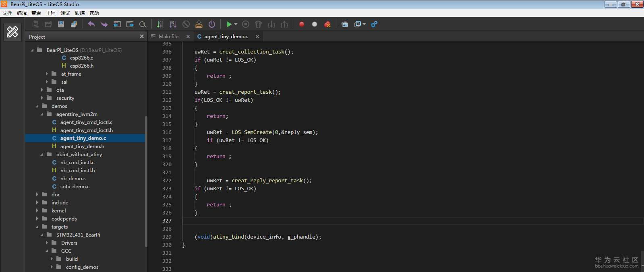
Task: Navigate forward using the toolbar icon
Action: click(130, 24)
